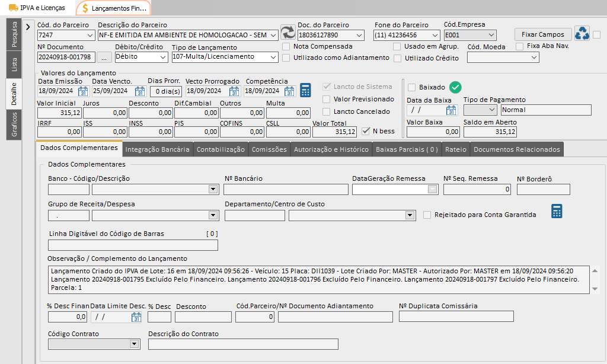Toggle the Nota Compensada checkbox
Screen dimensions: 607x364
[286, 46]
